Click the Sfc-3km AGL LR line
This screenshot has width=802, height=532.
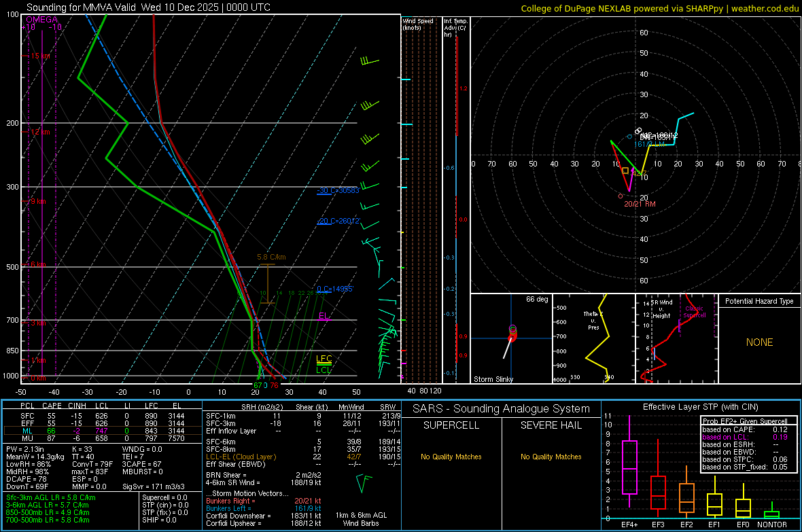click(51, 497)
